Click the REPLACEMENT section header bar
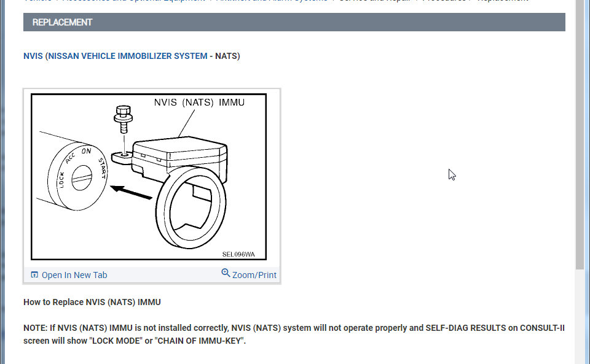This screenshot has width=590, height=364. pos(294,22)
